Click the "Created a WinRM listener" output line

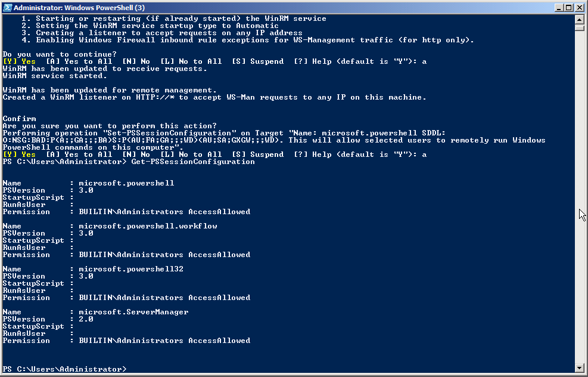click(214, 97)
